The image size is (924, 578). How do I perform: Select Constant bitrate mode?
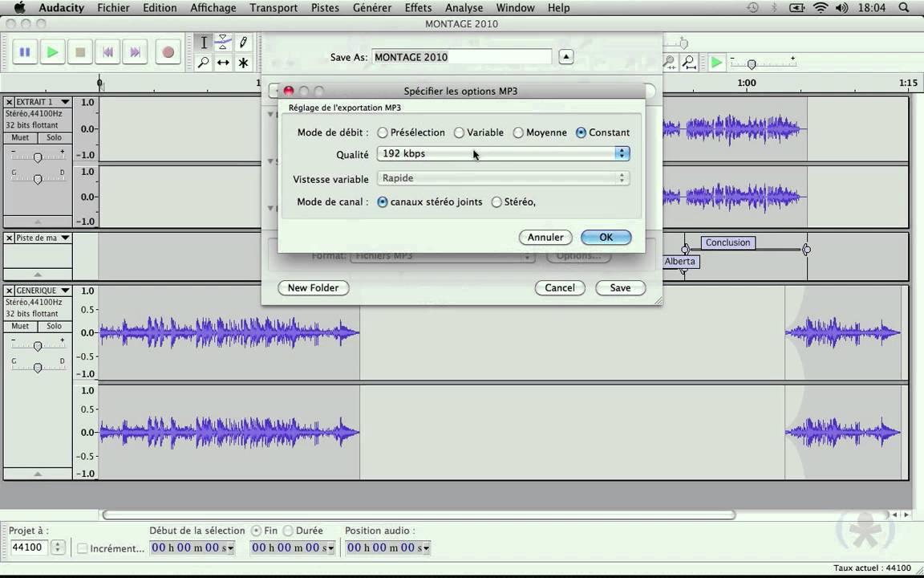click(x=581, y=132)
